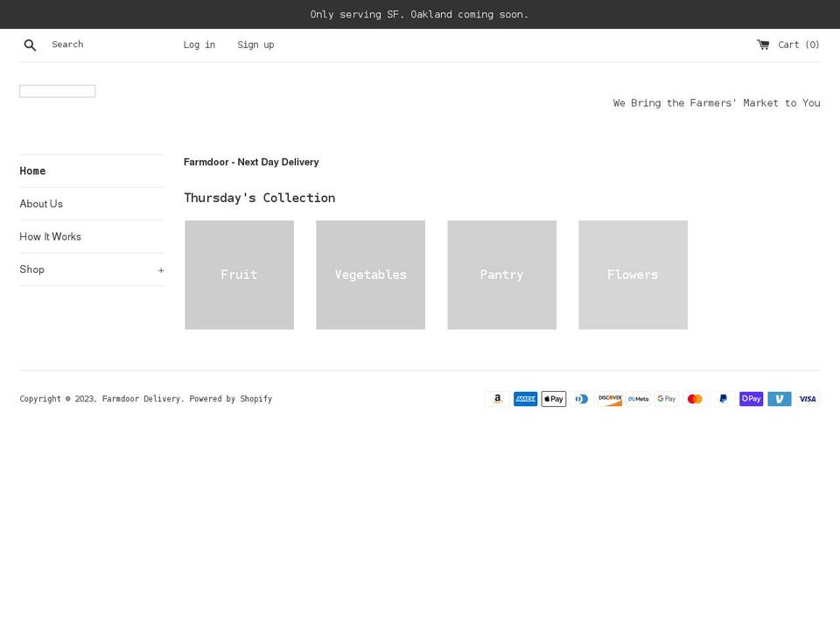
Task: Click the Log in link
Action: (199, 45)
